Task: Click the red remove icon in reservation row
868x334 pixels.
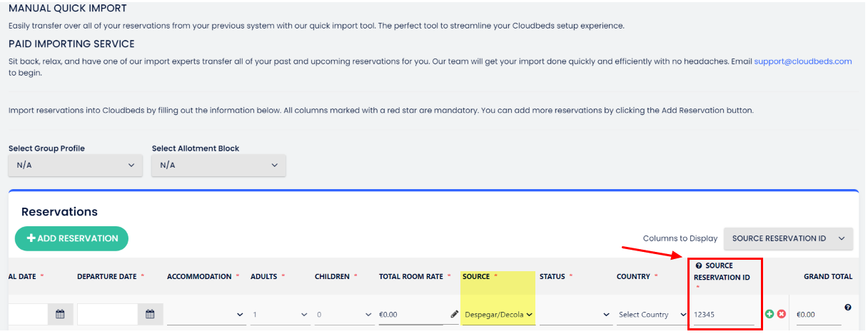Action: (782, 314)
